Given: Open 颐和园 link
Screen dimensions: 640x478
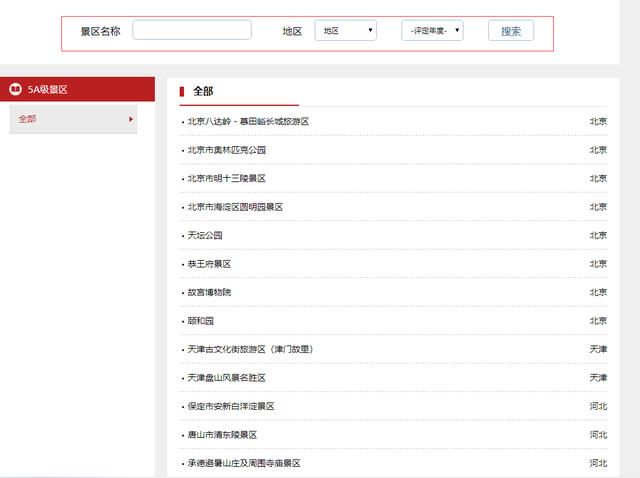Looking at the screenshot, I should click(200, 321).
